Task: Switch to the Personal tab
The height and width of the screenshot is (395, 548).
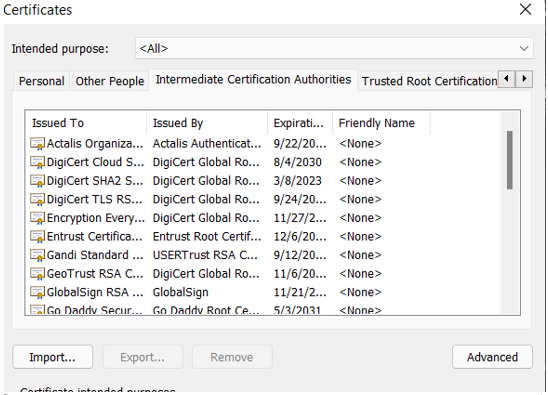Action: (42, 81)
